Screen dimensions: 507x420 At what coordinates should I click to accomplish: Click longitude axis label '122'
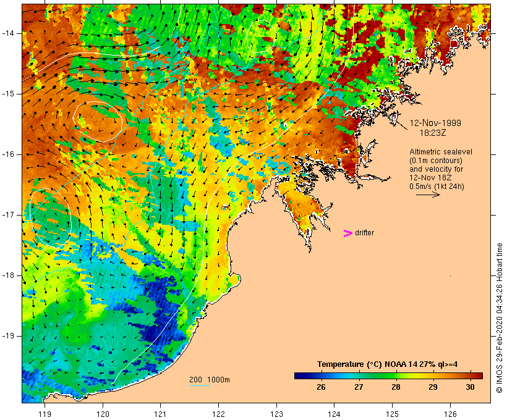point(219,414)
